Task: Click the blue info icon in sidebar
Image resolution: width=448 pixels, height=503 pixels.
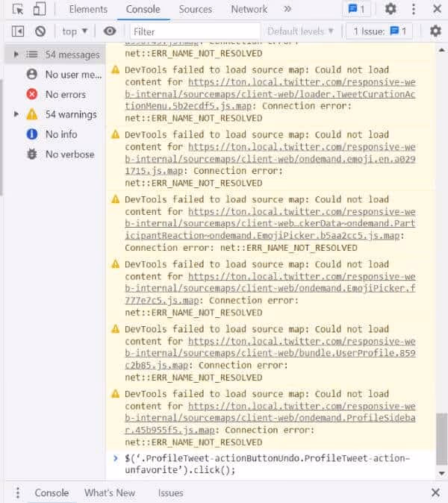Action: click(32, 134)
